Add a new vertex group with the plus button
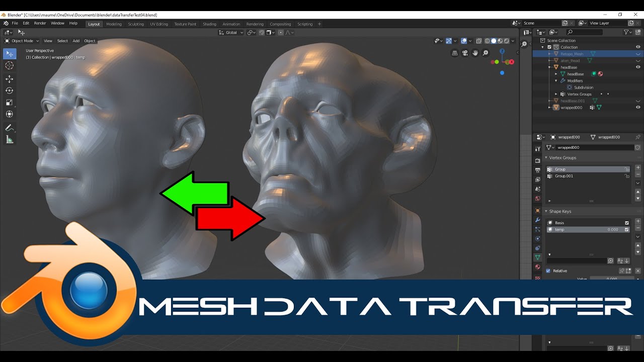This screenshot has height=362, width=644. pyautogui.click(x=638, y=167)
